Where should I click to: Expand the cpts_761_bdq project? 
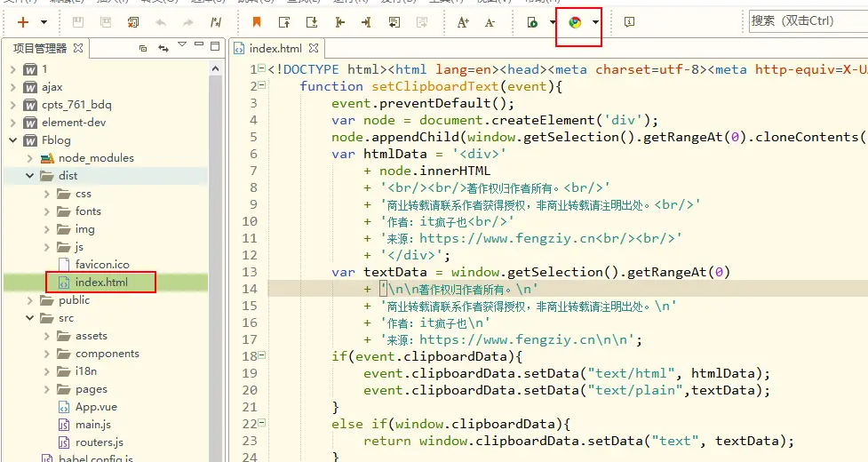click(13, 105)
